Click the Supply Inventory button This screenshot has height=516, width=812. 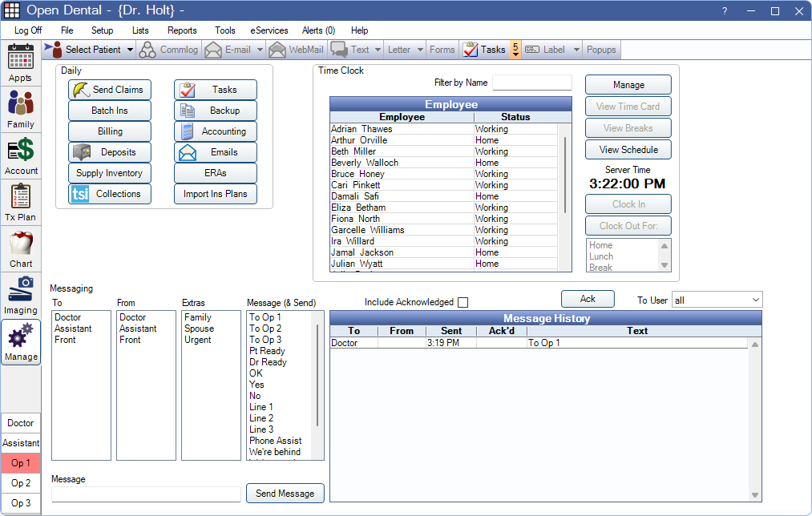tap(110, 173)
